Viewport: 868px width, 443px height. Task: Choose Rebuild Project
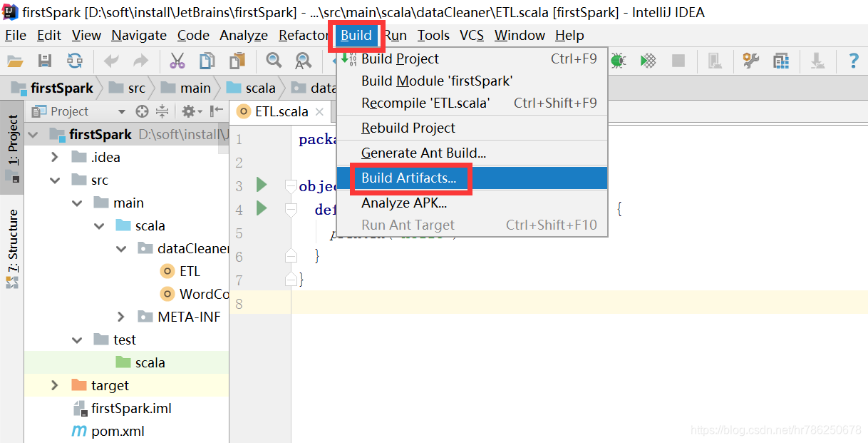[x=472, y=128]
